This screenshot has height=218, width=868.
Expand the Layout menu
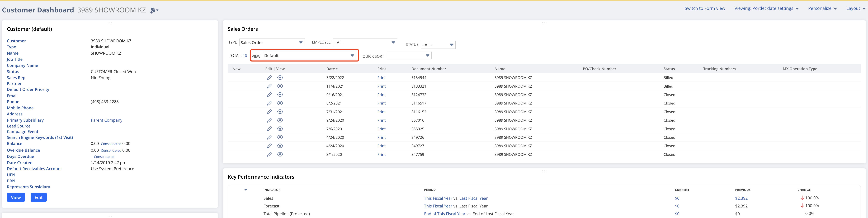[856, 8]
